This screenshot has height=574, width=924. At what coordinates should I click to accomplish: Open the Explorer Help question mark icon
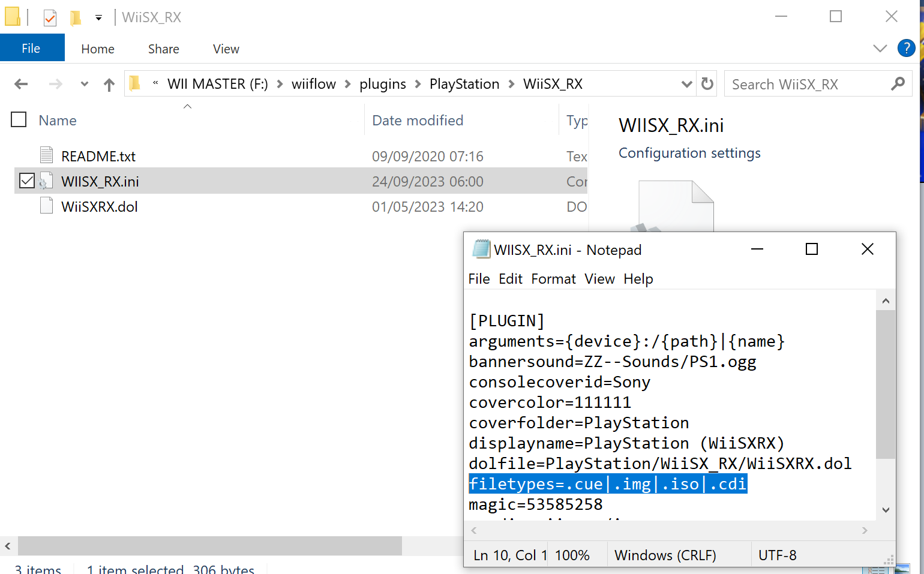[x=906, y=48]
